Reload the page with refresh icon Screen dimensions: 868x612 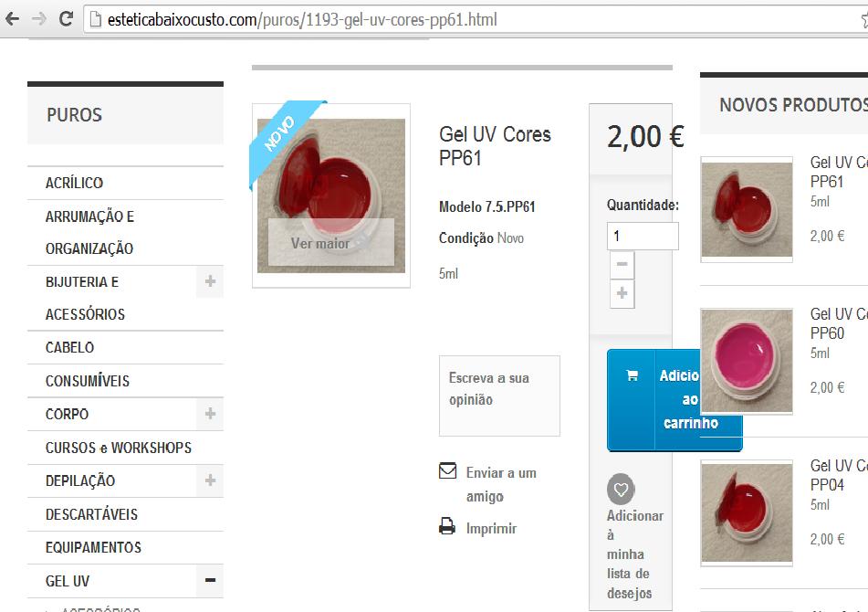tap(66, 19)
